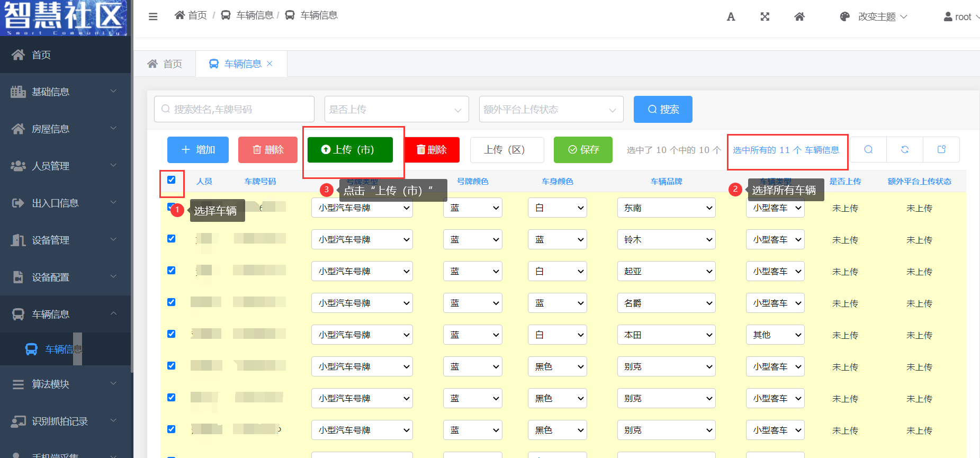Open the 是否上传 filter dropdown
Image resolution: width=980 pixels, height=458 pixels.
click(x=396, y=110)
